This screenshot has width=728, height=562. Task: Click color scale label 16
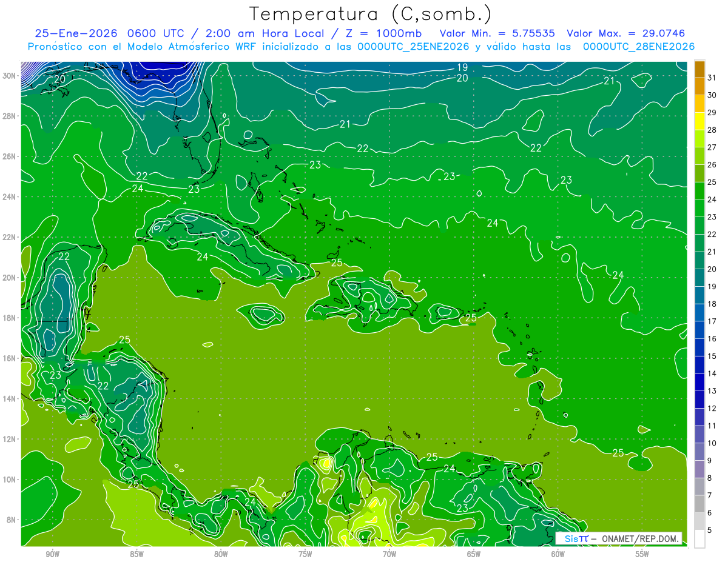pyautogui.click(x=712, y=338)
